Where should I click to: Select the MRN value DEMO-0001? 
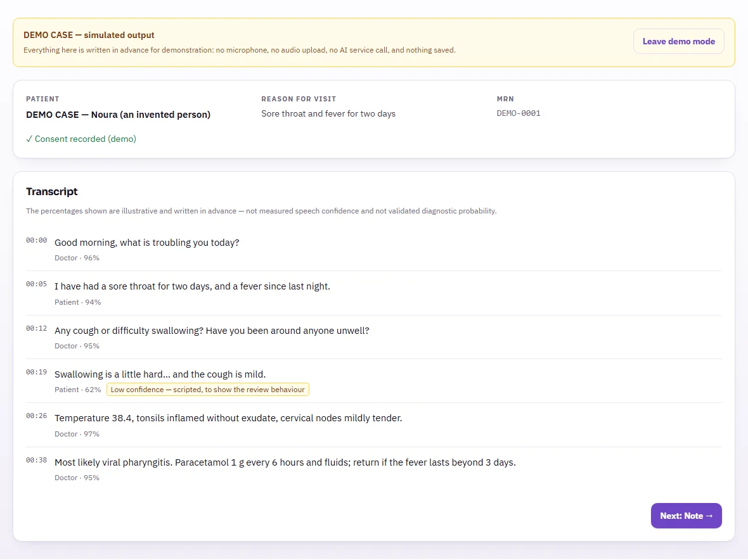519,113
